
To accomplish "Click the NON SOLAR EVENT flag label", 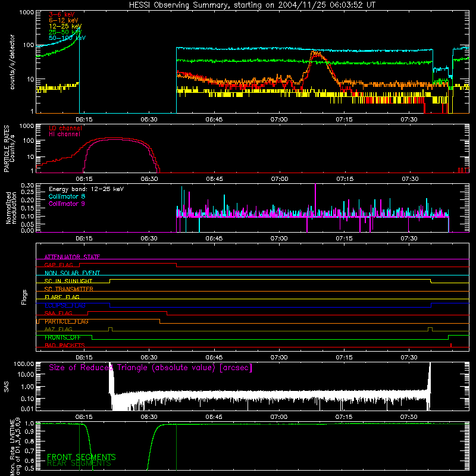I will [x=72, y=273].
